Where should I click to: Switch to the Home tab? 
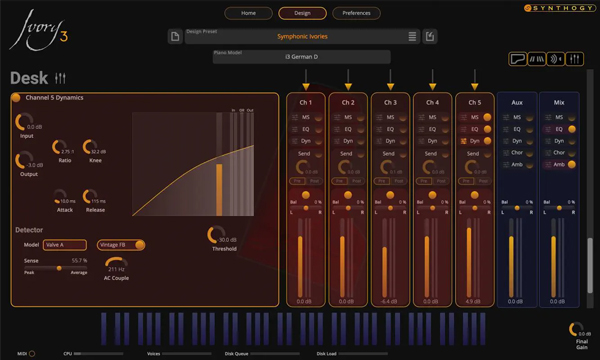(248, 13)
